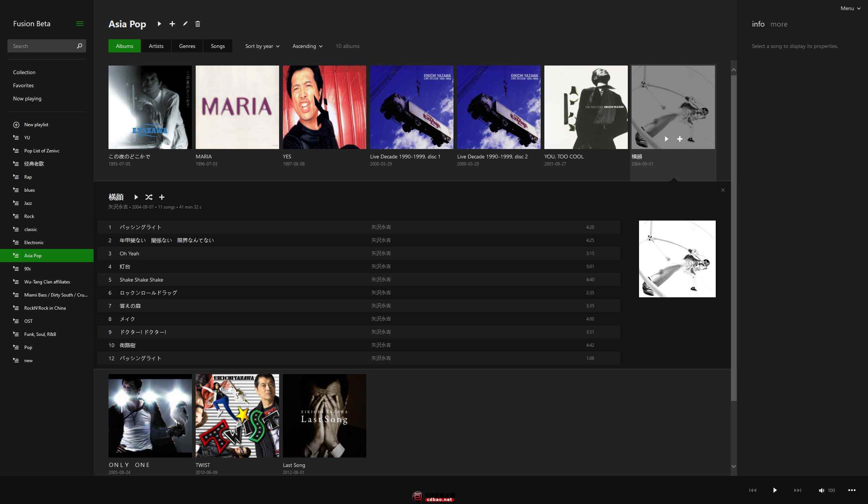
Task: Switch to the Artists tab
Action: pos(156,46)
